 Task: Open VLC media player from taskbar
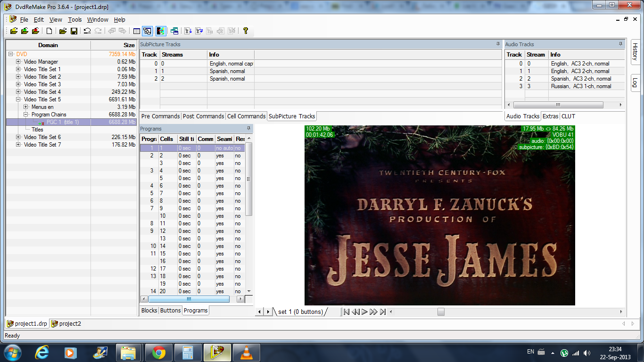point(247,353)
